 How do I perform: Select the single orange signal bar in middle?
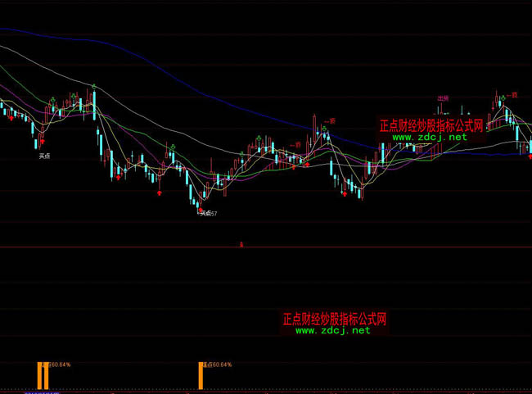pyautogui.click(x=201, y=375)
